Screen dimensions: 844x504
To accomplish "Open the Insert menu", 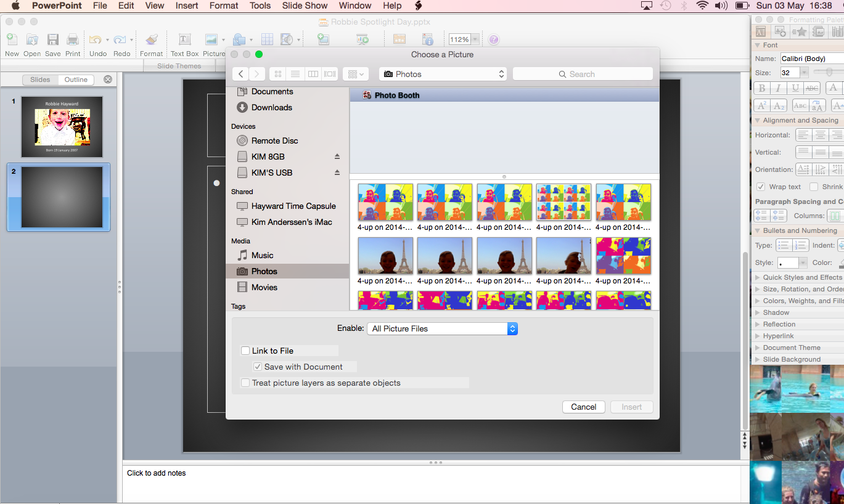I will coord(187,6).
